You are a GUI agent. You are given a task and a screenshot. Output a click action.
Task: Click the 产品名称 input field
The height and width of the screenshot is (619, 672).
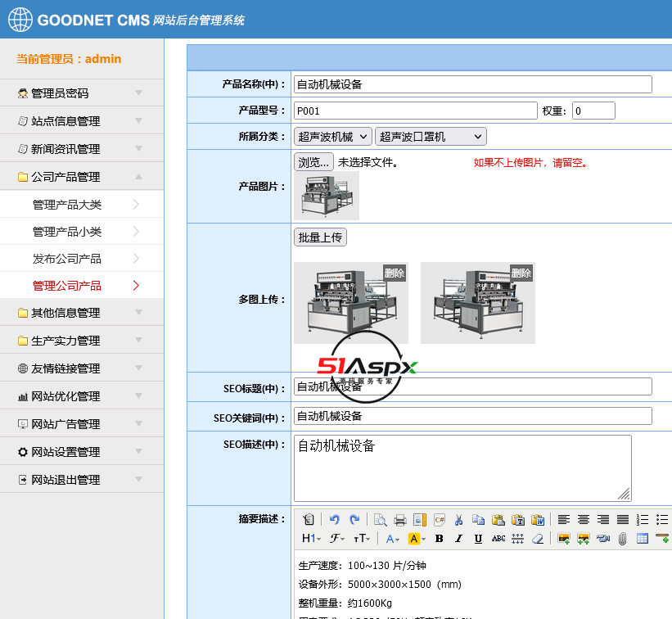pos(473,84)
